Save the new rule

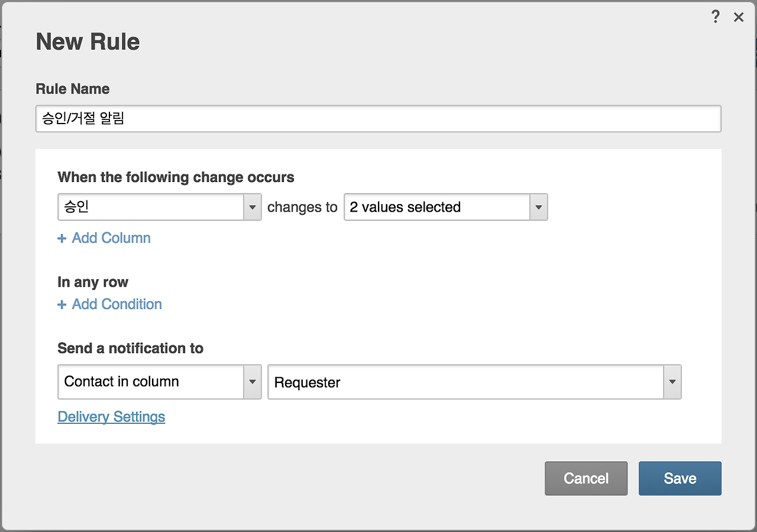(680, 478)
